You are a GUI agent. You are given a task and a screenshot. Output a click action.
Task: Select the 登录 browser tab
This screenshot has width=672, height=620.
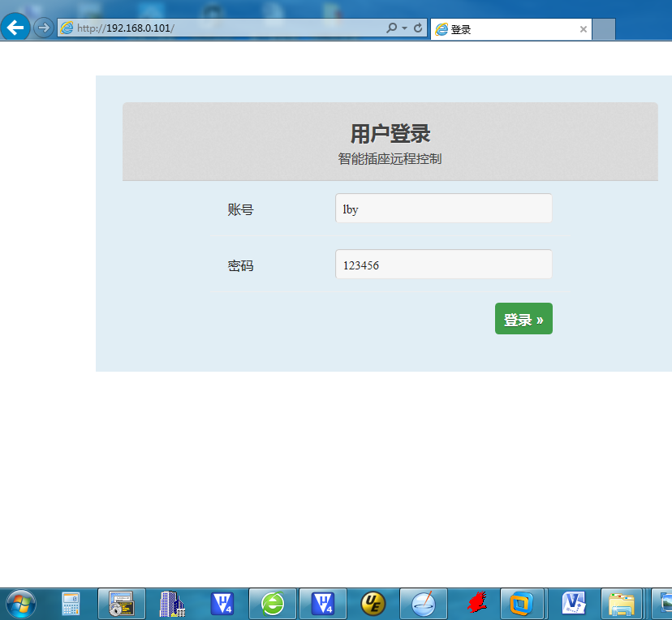487,29
